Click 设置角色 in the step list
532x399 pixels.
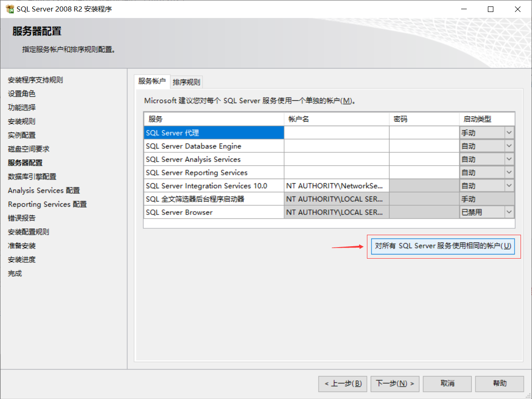22,94
